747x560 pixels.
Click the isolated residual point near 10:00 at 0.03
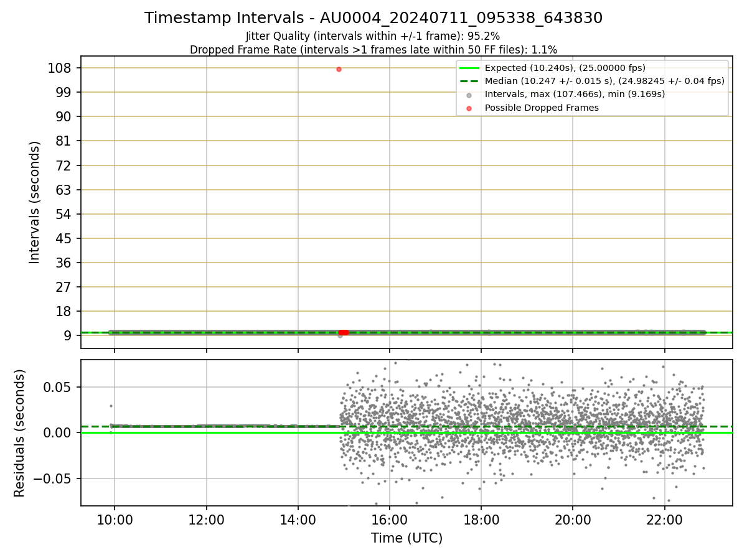pos(111,406)
